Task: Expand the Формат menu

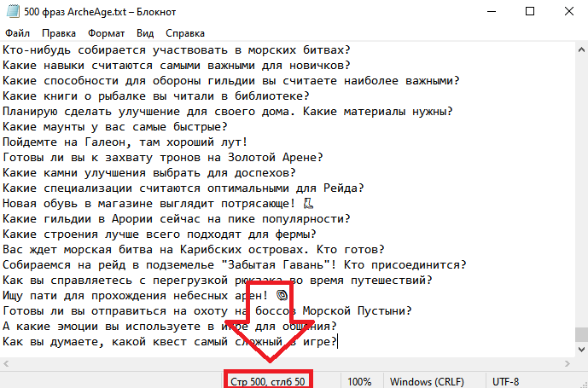Action: pyautogui.click(x=106, y=34)
